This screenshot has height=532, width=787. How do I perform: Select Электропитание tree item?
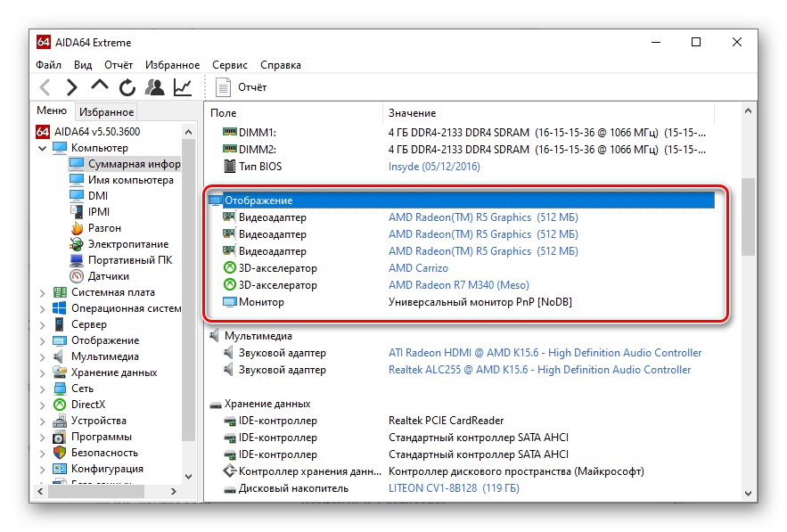coord(119,244)
